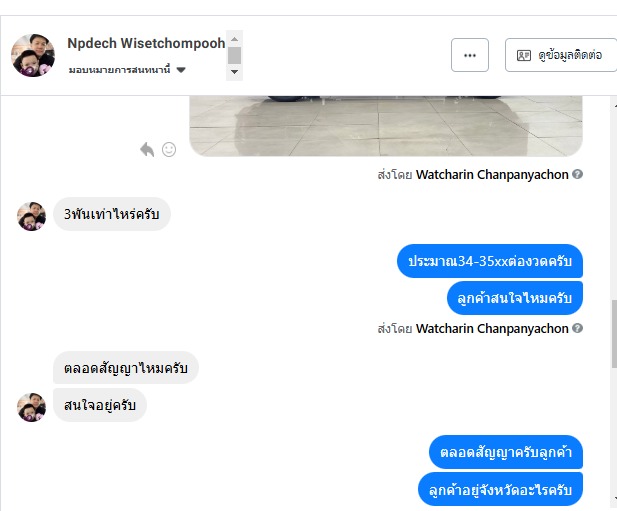Open the emoji reaction smiley icon
This screenshot has width=617, height=511.
tap(169, 149)
